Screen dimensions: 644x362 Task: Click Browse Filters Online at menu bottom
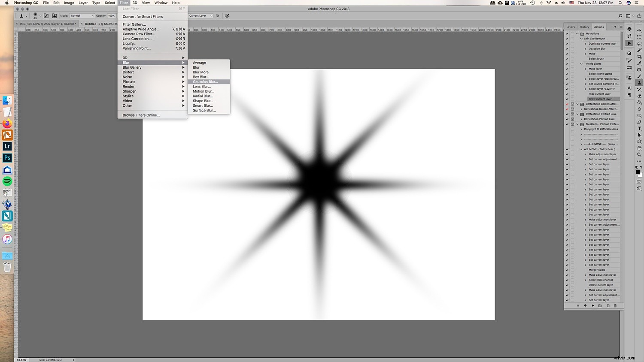tap(141, 115)
